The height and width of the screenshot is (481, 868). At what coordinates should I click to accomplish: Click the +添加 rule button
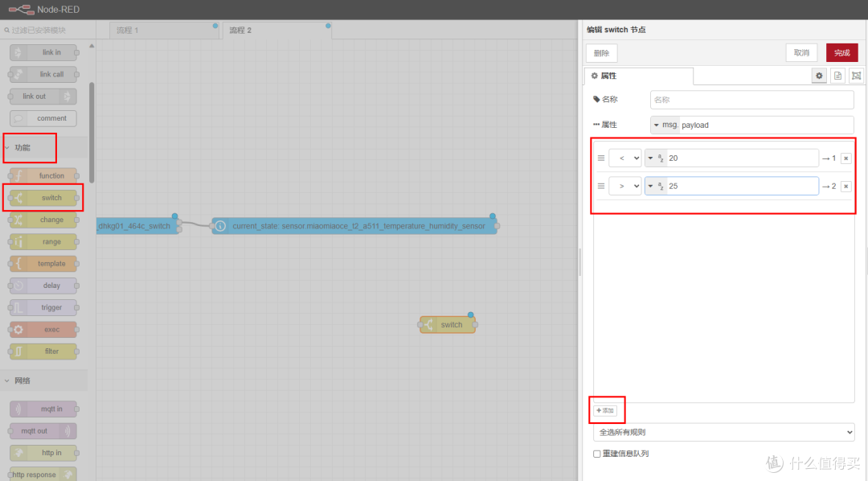605,411
